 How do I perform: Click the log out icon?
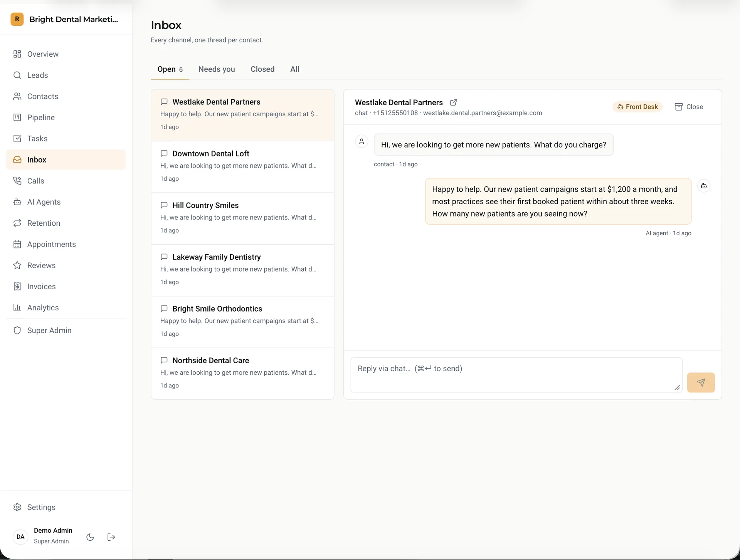point(111,537)
